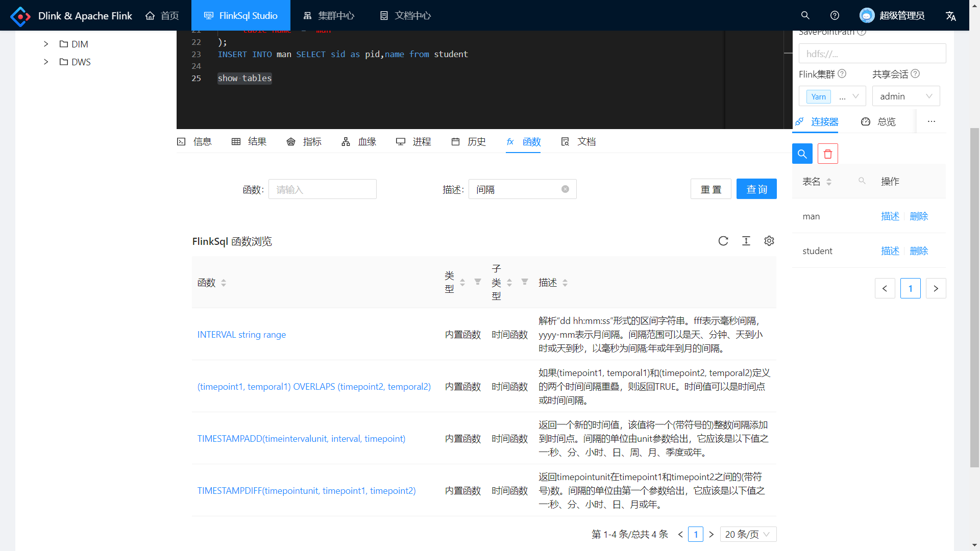Toggle sort on the 函数 column

tap(224, 283)
